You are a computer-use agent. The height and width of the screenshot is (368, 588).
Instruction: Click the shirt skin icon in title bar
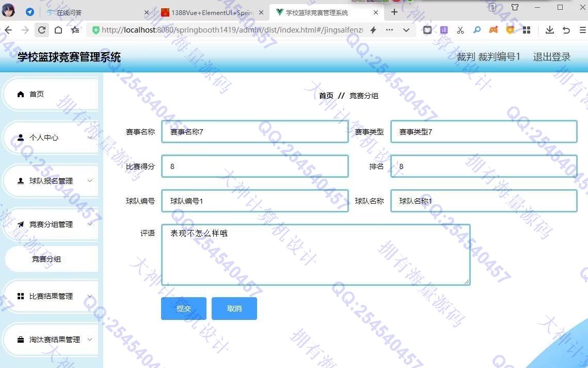pyautogui.click(x=515, y=7)
